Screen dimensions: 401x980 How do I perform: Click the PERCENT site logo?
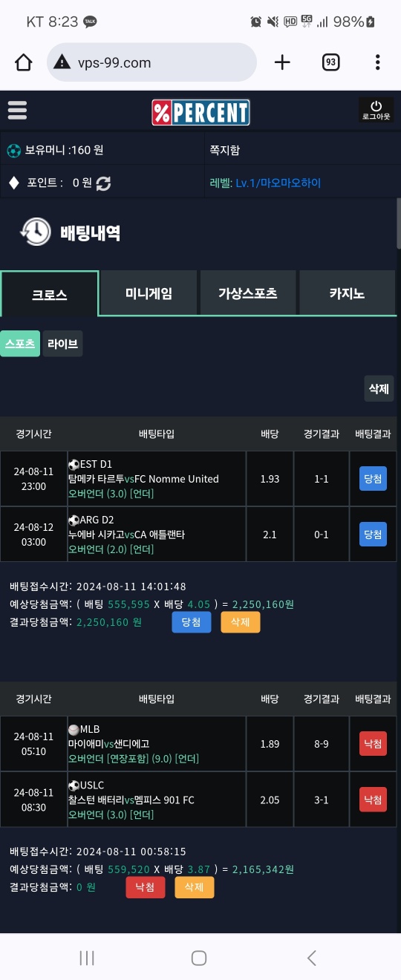[x=200, y=112]
